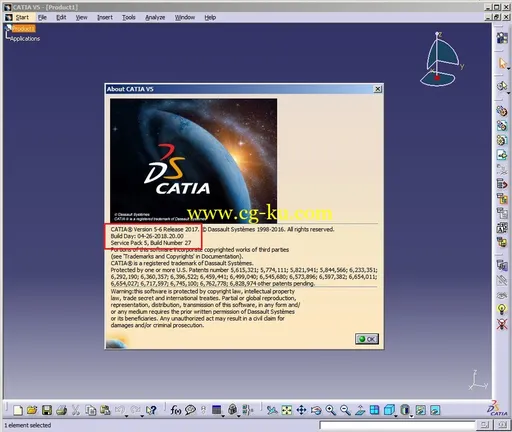Click the Swap Visible Space icon
The image size is (512, 432).
435,410
